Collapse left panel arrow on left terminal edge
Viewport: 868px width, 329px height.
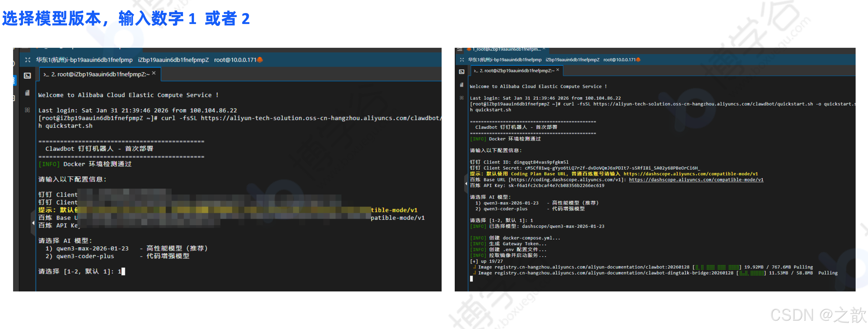(33, 223)
